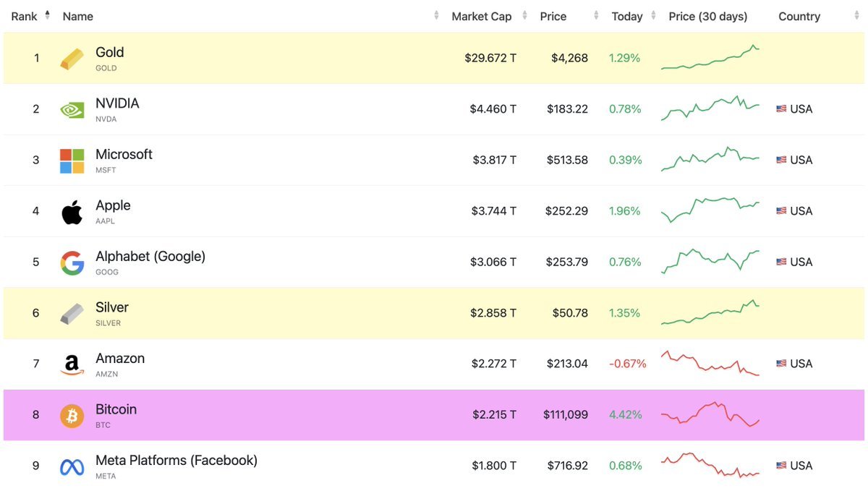Image resolution: width=868 pixels, height=491 pixels.
Task: Select the Bitcoin coin icon
Action: click(71, 414)
